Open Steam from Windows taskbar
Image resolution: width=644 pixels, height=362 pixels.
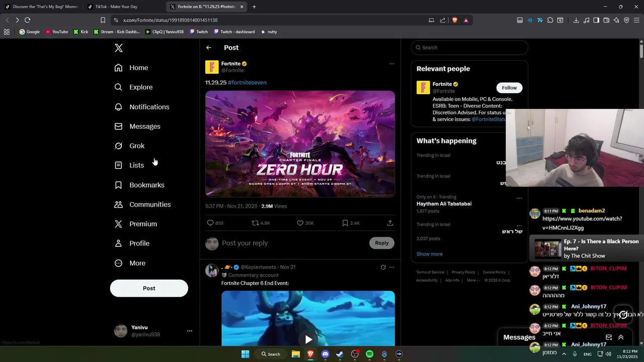tap(340, 354)
